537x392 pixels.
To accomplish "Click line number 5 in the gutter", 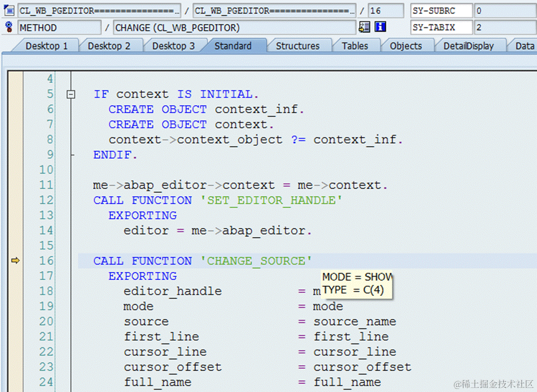I will pos(51,94).
